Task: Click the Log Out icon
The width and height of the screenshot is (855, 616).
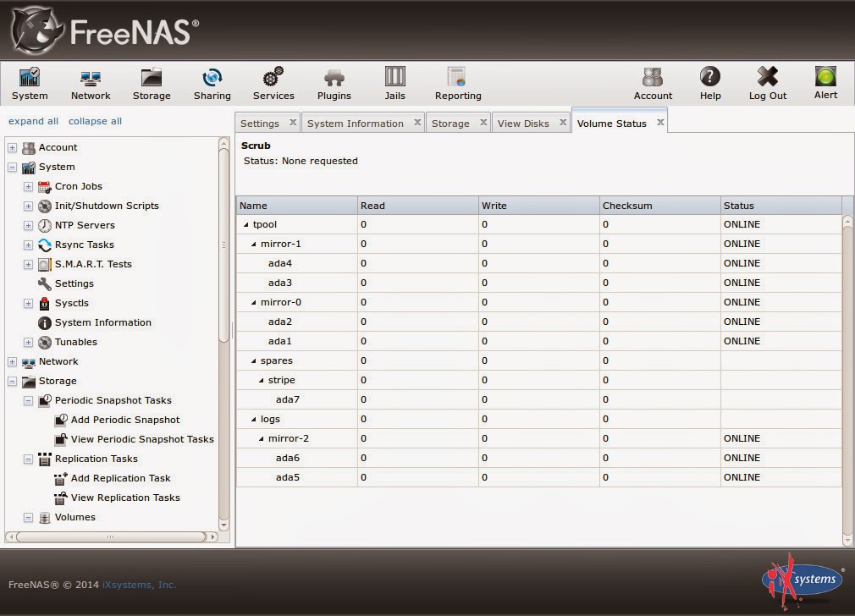Action: 767,77
